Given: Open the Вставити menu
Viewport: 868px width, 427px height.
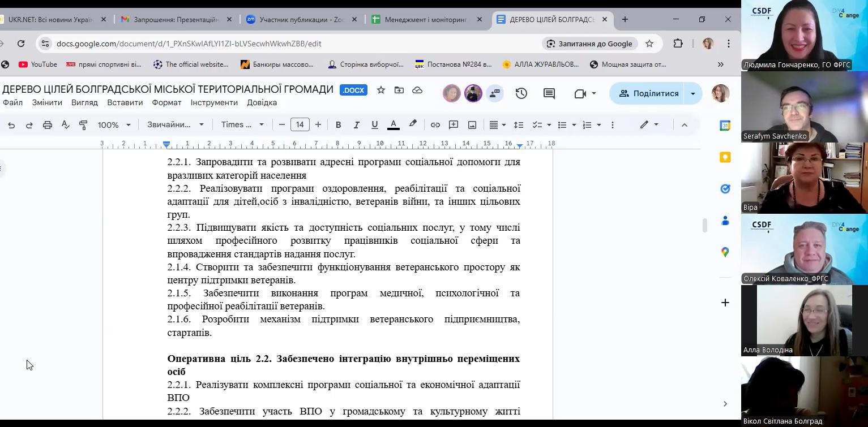Looking at the screenshot, I should click(x=125, y=102).
